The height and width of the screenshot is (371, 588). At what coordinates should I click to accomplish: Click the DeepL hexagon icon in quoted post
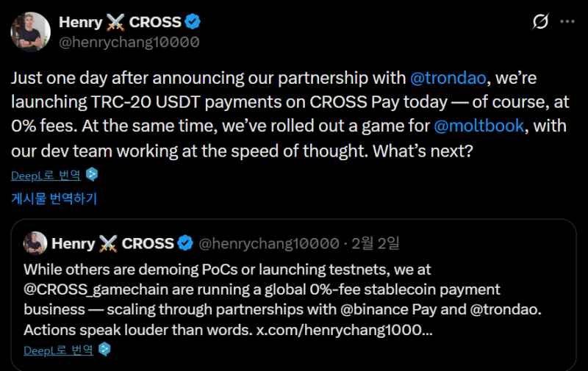tap(104, 350)
